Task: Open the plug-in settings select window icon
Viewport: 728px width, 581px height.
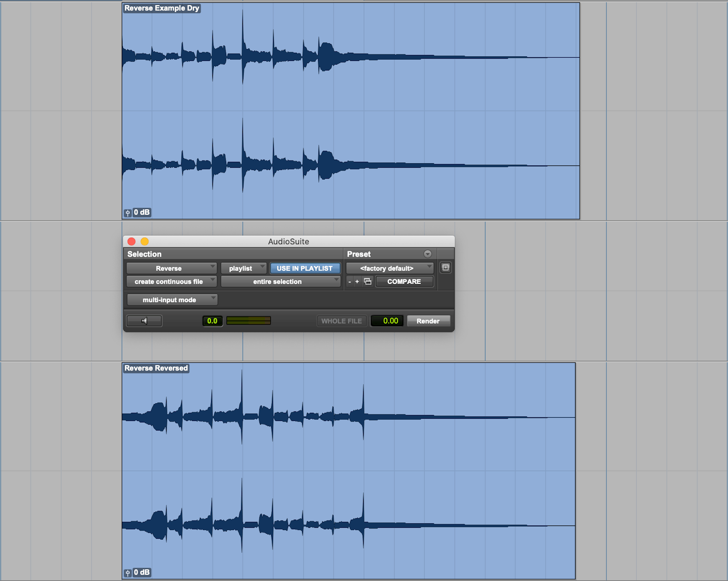Action: pyautogui.click(x=368, y=282)
